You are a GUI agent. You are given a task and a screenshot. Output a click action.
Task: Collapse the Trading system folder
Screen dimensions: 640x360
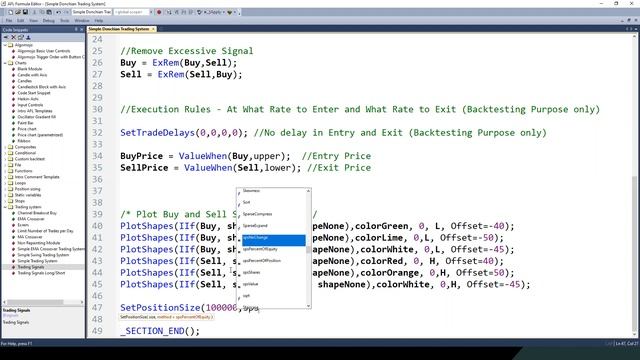pyautogui.click(x=5, y=207)
